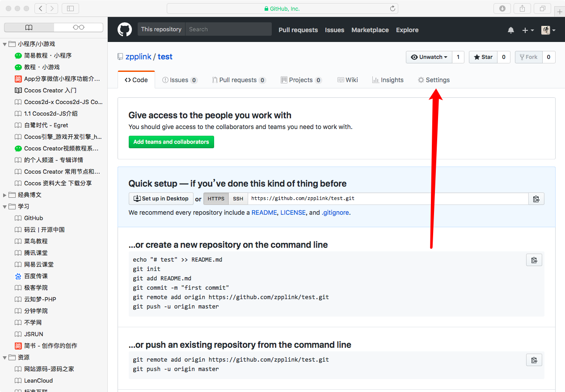This screenshot has height=392, width=565.
Task: Open the README link
Action: 264,213
